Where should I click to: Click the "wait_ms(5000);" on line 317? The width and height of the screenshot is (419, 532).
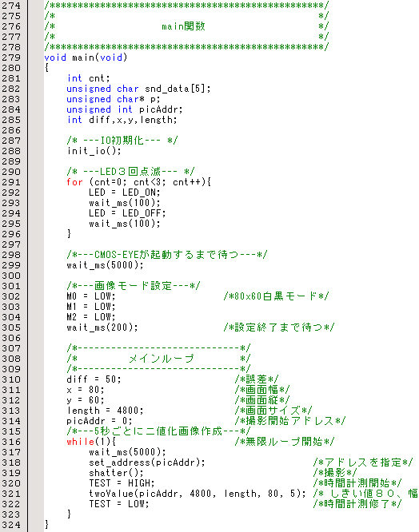pyautogui.click(x=127, y=452)
